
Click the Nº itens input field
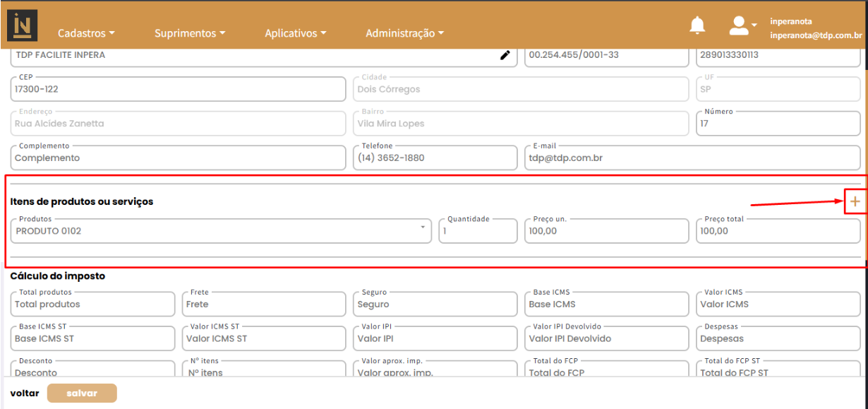click(x=263, y=369)
